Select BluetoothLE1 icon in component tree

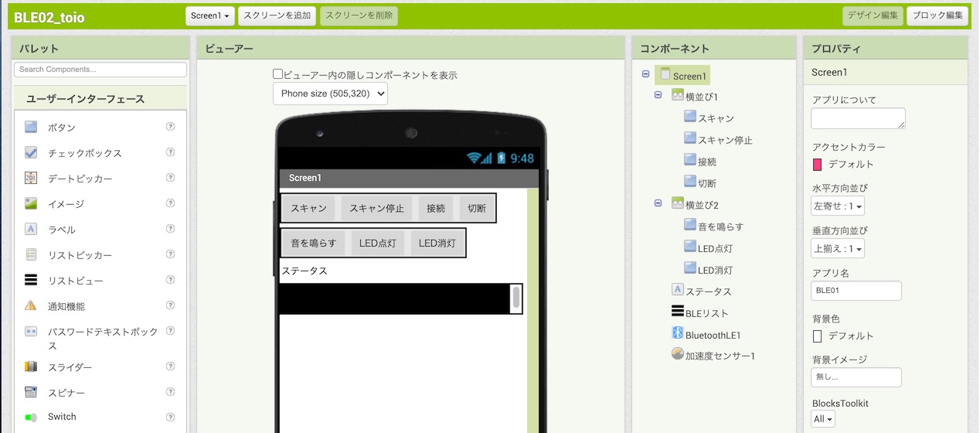(x=678, y=333)
